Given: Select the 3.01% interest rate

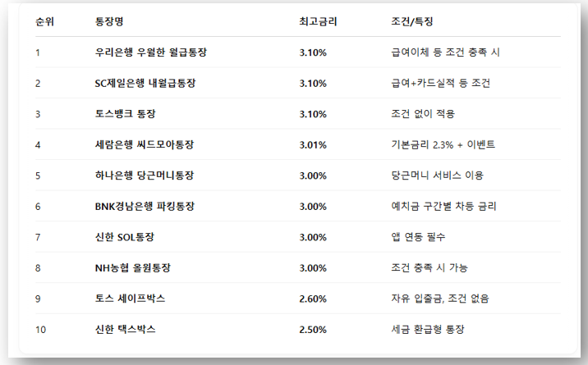Looking at the screenshot, I should point(313,145).
